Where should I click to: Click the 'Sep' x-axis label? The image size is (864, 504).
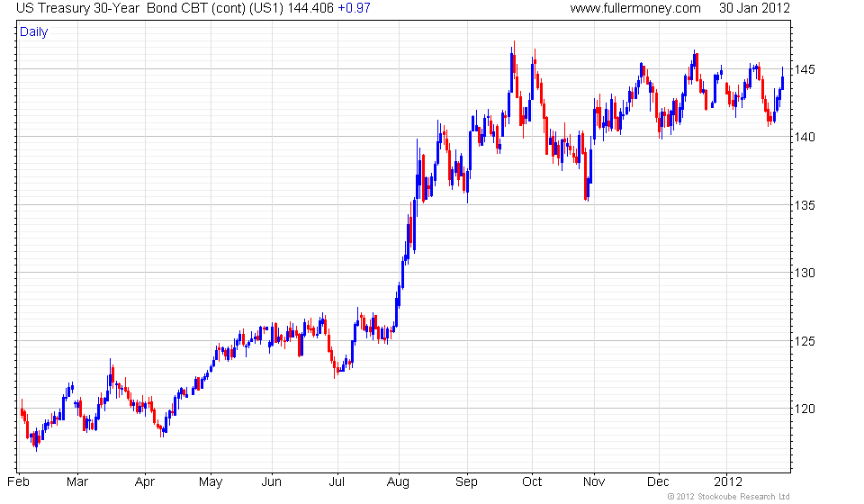click(466, 482)
